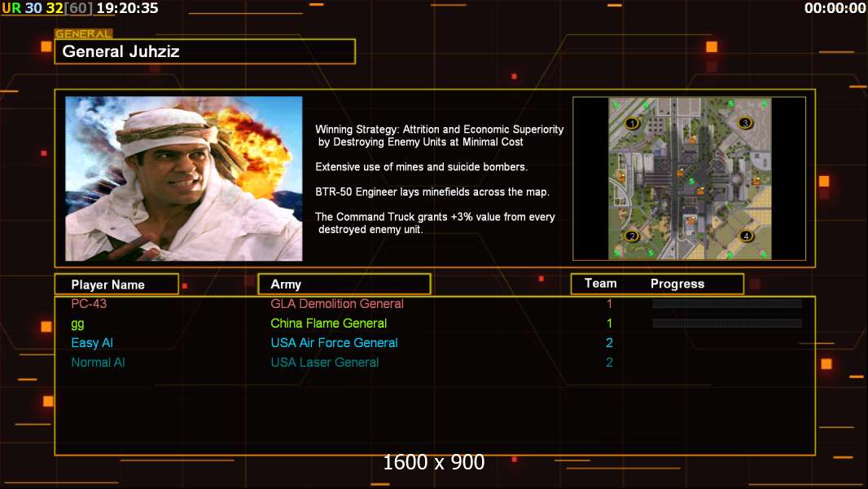Choose start position marker 3 on the map

click(x=745, y=123)
